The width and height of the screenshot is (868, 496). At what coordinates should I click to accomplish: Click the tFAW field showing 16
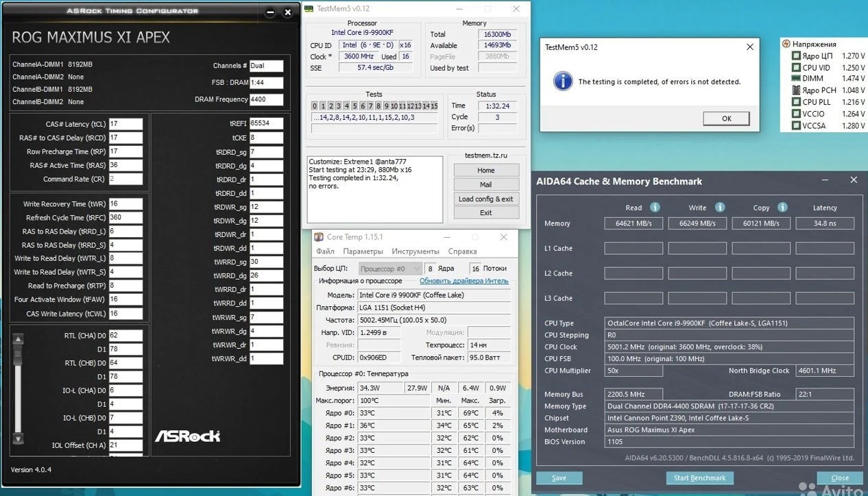pos(125,299)
